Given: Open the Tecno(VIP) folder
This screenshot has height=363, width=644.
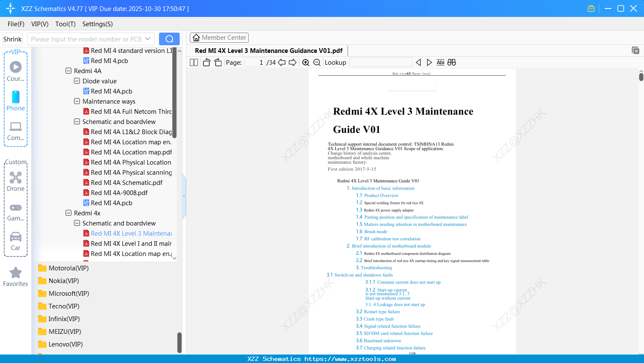Looking at the screenshot, I should pos(59,306).
